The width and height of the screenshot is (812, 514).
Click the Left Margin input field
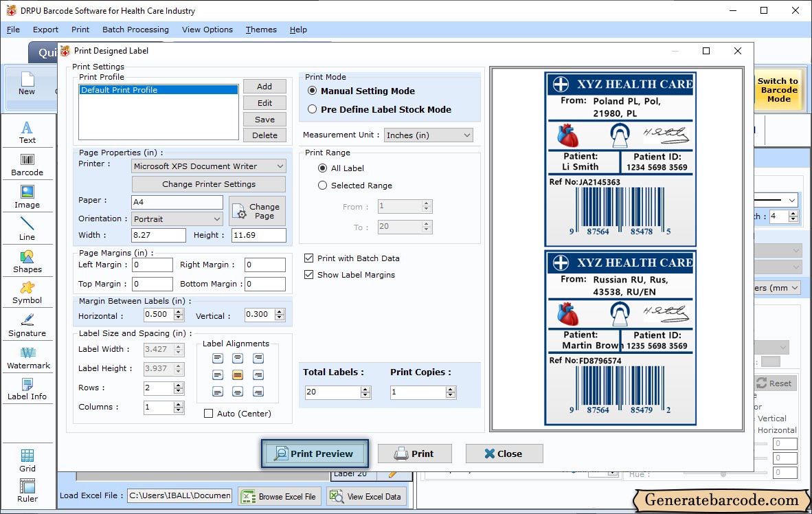coord(153,265)
